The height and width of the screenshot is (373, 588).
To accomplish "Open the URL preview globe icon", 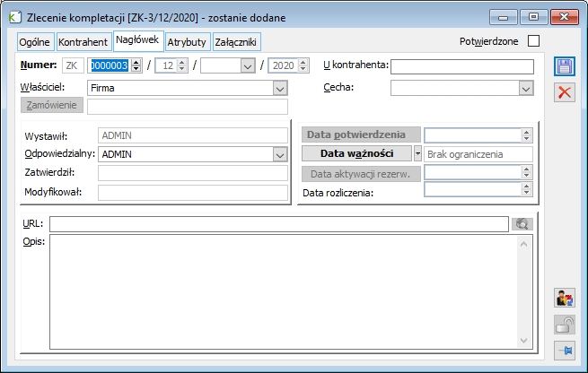I will pyautogui.click(x=522, y=224).
